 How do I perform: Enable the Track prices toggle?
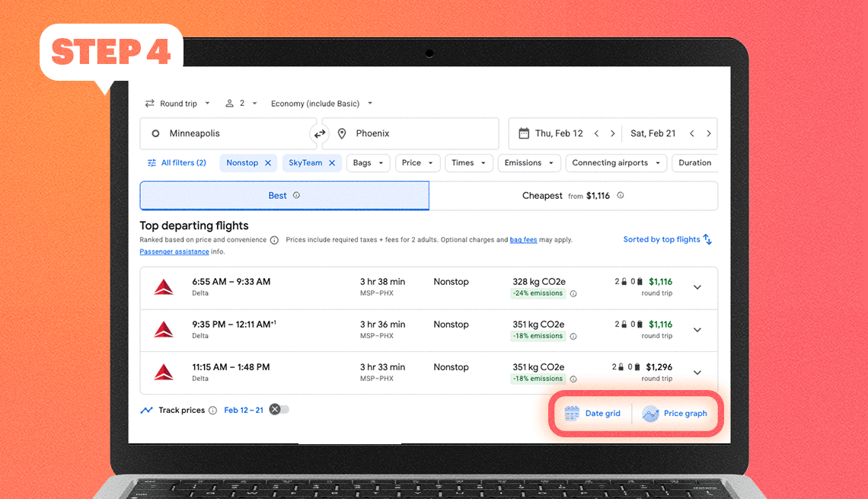pyautogui.click(x=279, y=409)
